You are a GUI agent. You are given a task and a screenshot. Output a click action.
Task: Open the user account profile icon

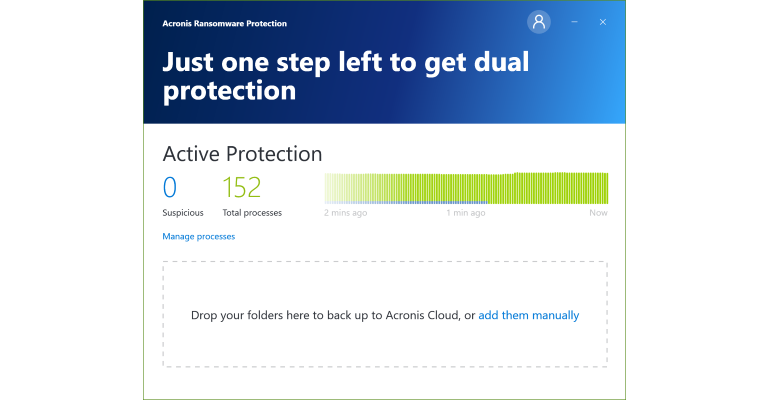click(x=539, y=22)
